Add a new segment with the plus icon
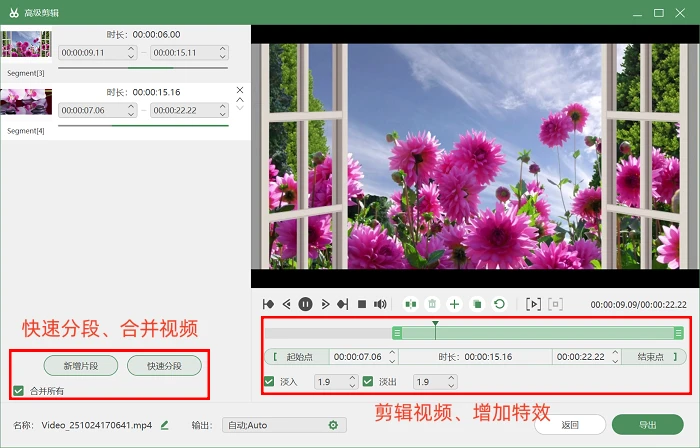The width and height of the screenshot is (700, 448). tap(454, 304)
